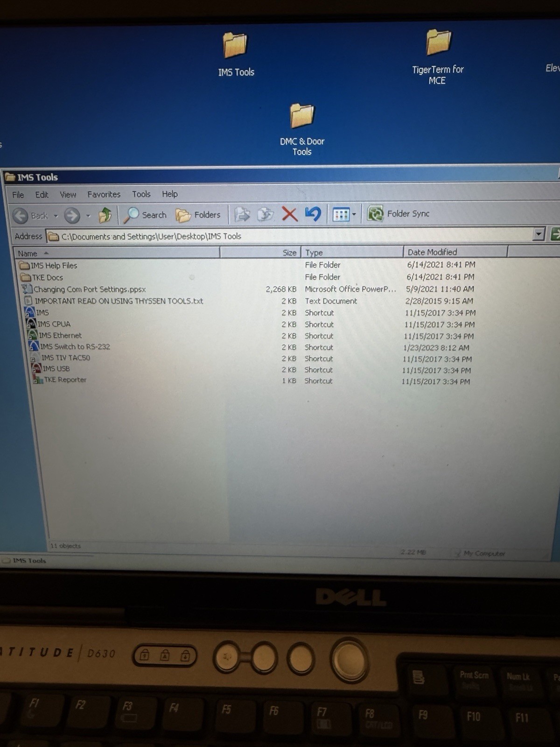Click the Copy To toolbar icon

coord(266,214)
